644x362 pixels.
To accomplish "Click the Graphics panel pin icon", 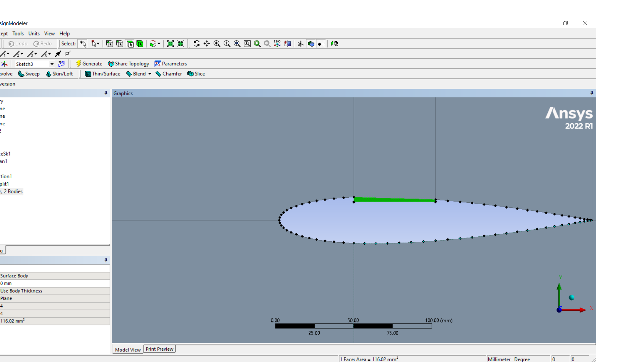I will click(592, 93).
